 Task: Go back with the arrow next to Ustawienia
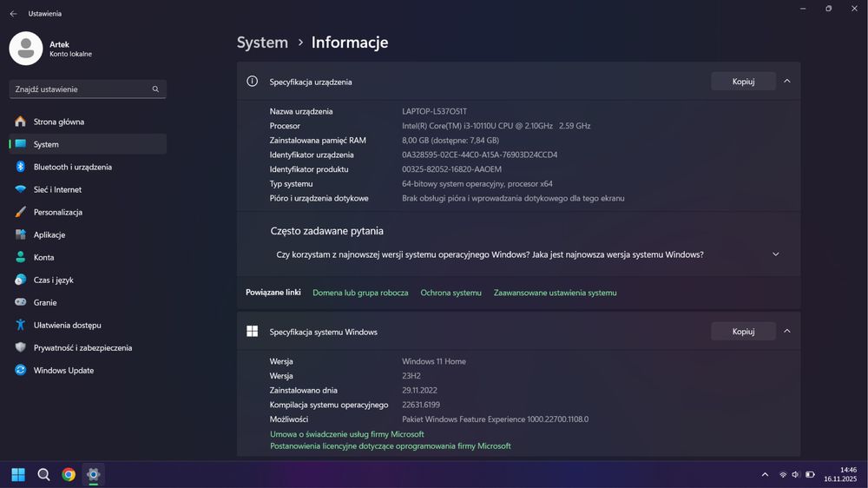pos(13,13)
